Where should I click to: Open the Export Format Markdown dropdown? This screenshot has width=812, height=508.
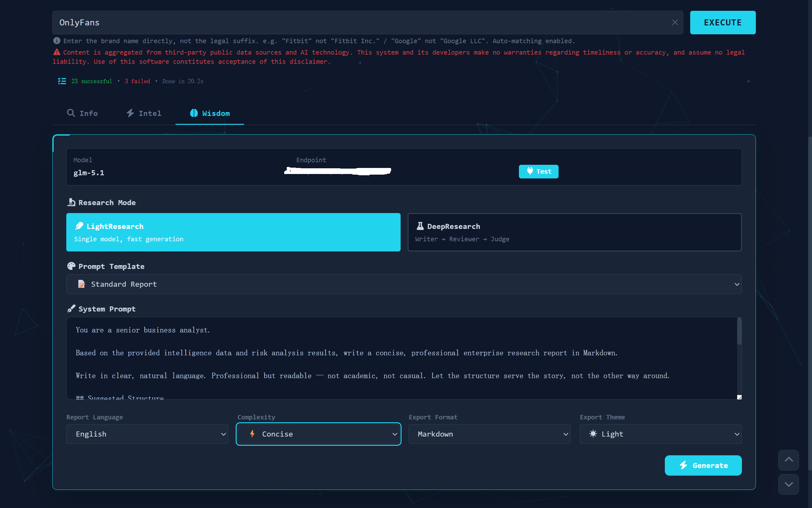coord(489,434)
